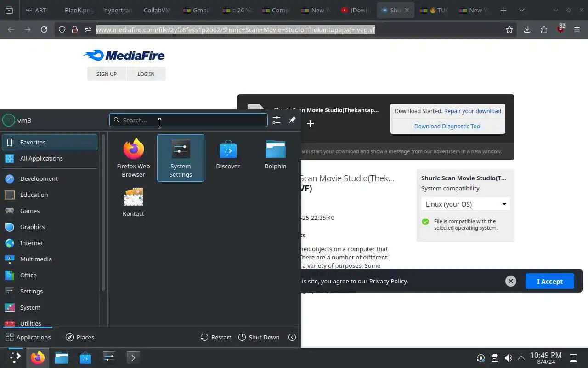This screenshot has width=588, height=368.
Task: Open the Office category
Action: click(x=50, y=275)
